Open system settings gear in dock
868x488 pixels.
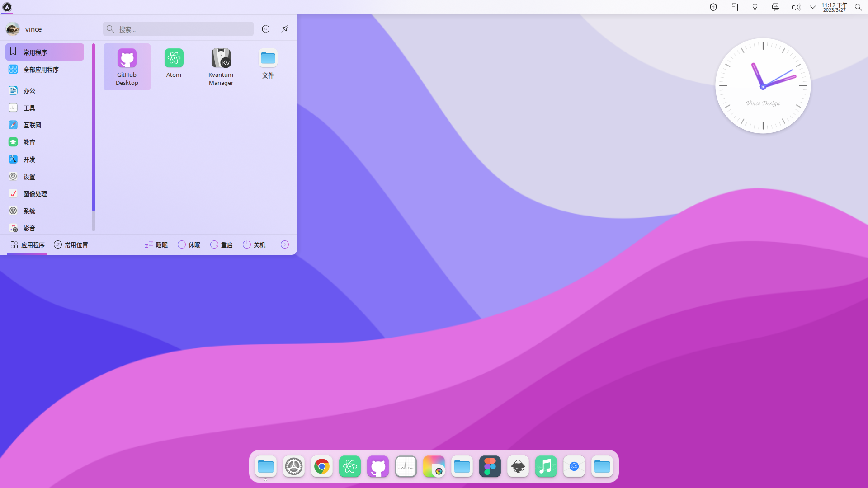point(294,466)
